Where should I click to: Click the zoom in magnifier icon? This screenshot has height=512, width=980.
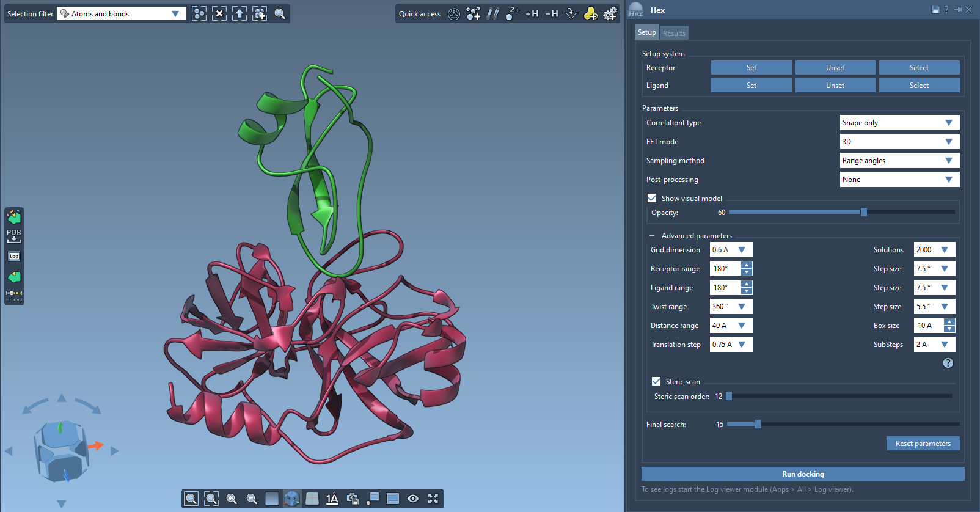pyautogui.click(x=232, y=499)
